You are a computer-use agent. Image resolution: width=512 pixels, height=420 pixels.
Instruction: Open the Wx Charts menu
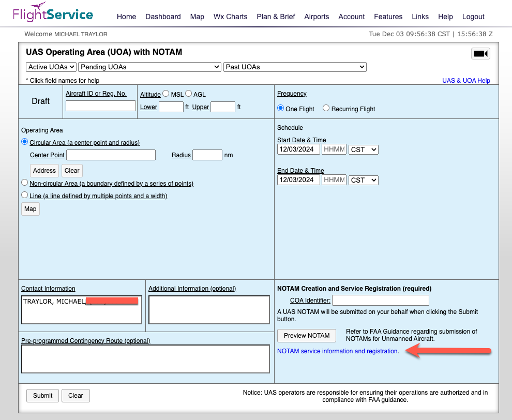click(231, 17)
